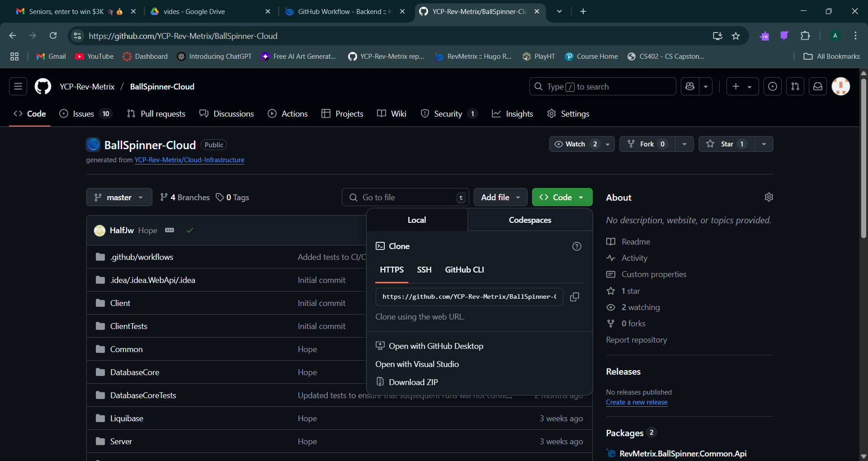Copy the clone URL to clipboard
This screenshot has height=461, width=868.
pyautogui.click(x=575, y=297)
